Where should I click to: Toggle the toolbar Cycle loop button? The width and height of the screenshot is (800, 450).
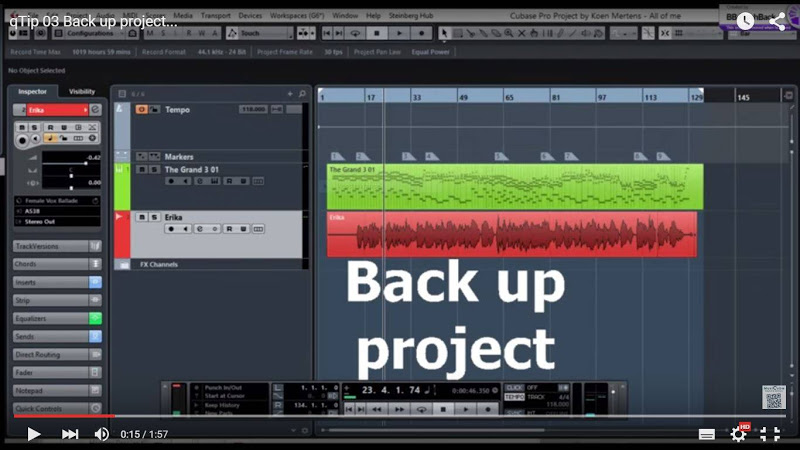pyautogui.click(x=355, y=33)
